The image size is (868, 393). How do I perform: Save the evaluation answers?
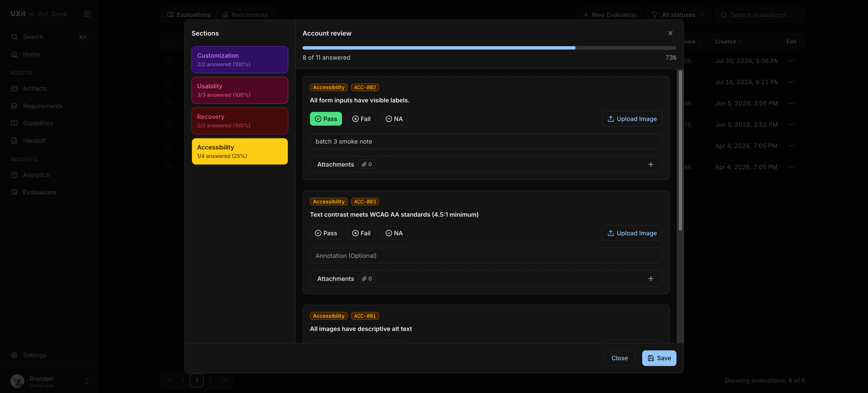pos(659,358)
